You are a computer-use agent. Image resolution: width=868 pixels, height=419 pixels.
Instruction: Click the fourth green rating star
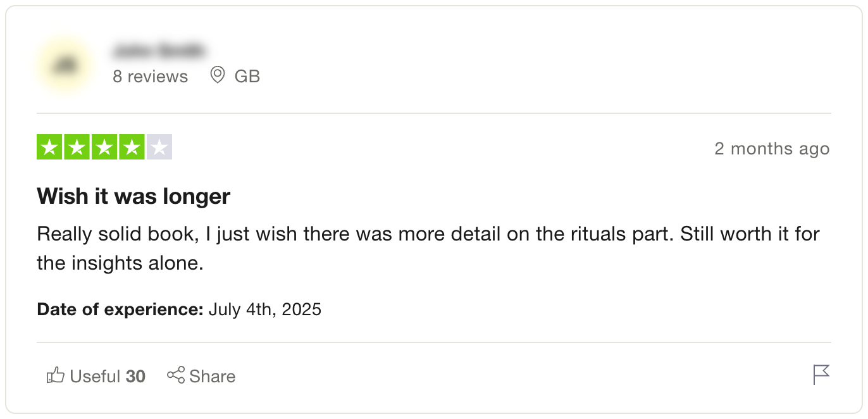click(132, 147)
